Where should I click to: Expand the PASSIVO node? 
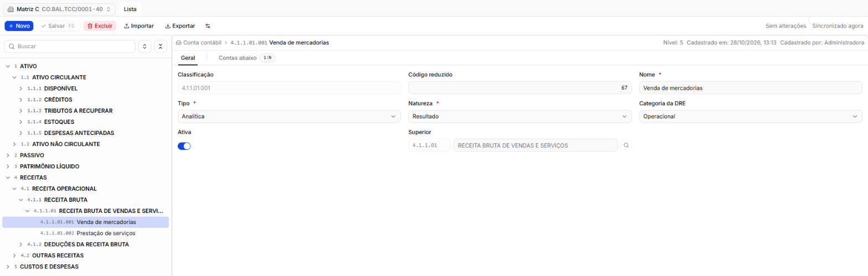pyautogui.click(x=8, y=155)
